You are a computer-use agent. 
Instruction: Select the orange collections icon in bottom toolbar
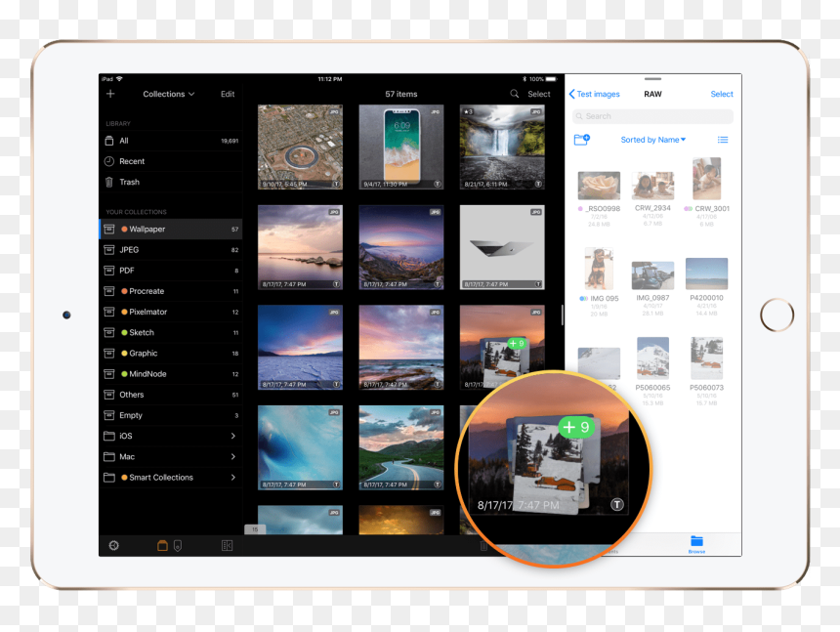[x=162, y=545]
